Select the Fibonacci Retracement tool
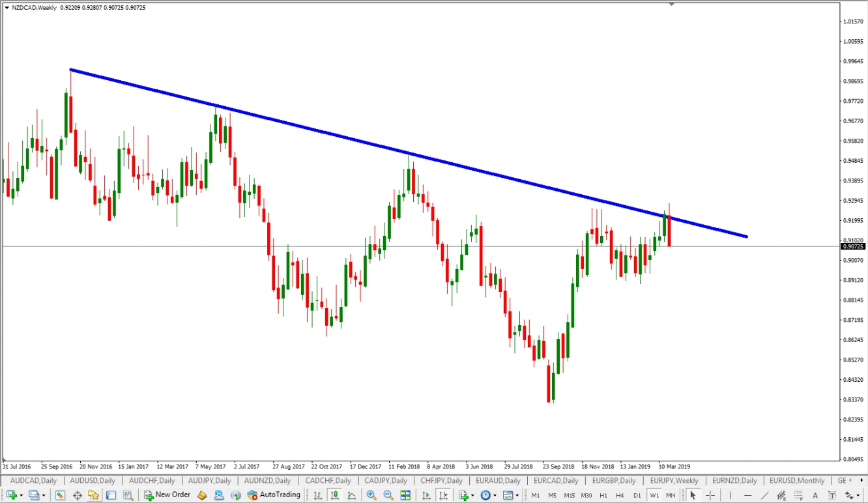 click(x=798, y=495)
